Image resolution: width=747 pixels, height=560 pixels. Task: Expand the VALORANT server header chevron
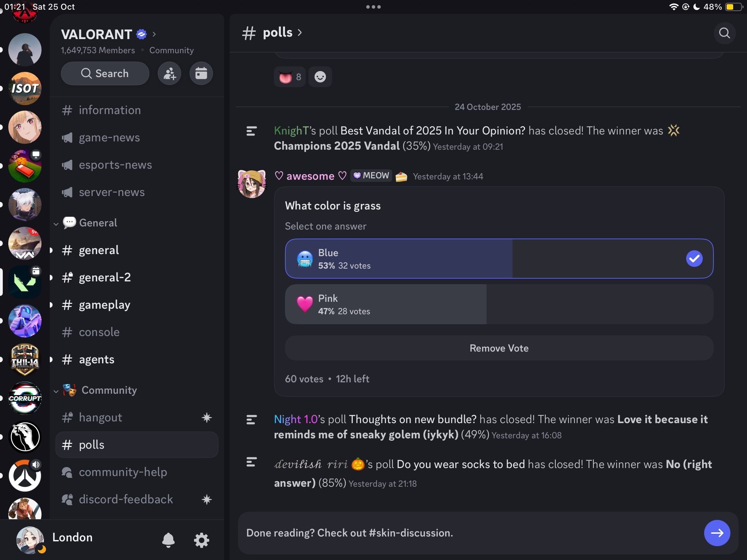coord(154,34)
